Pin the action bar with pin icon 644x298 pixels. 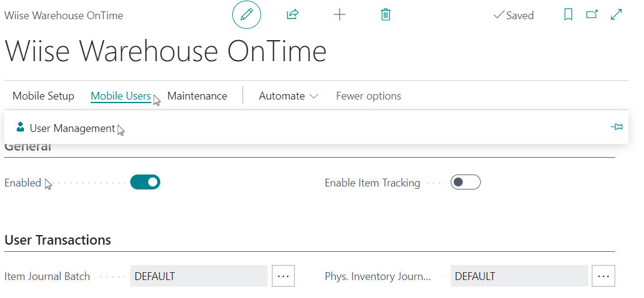(x=616, y=127)
